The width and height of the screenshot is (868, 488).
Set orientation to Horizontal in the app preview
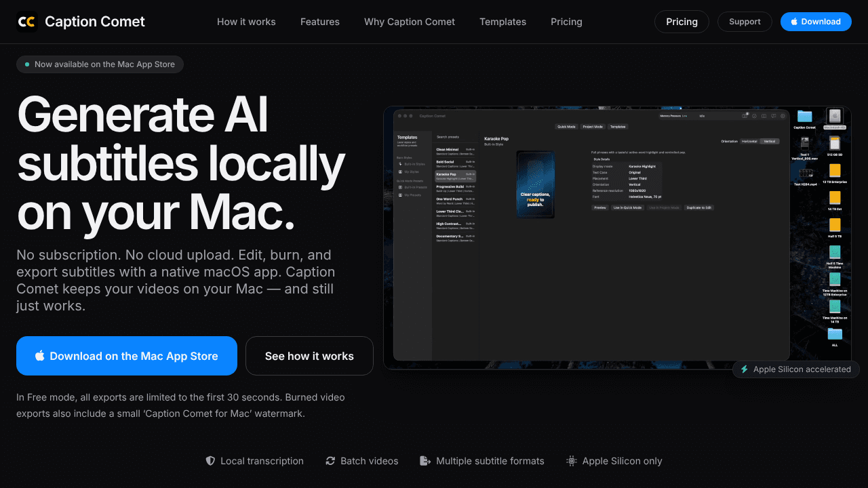tap(749, 142)
